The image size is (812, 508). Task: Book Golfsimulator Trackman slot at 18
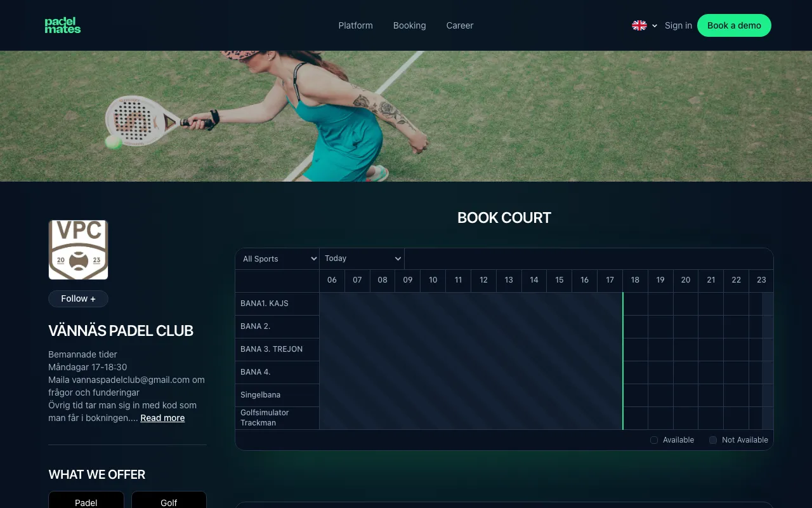point(635,418)
